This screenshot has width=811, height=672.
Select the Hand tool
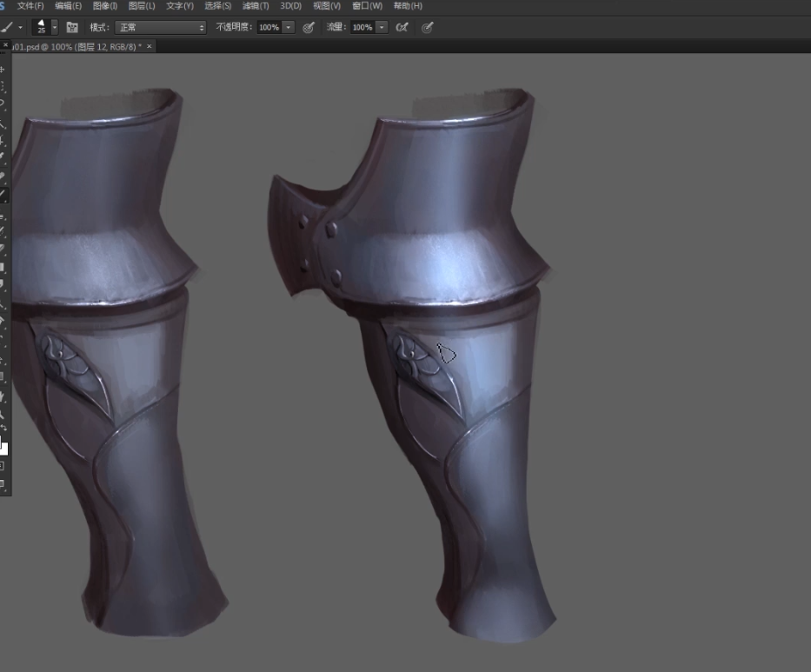3,396
